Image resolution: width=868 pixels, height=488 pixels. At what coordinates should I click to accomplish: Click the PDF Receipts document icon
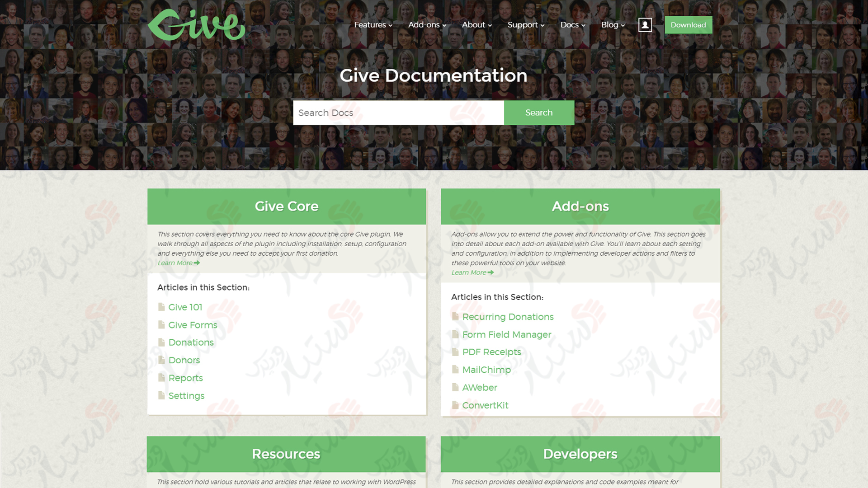pyautogui.click(x=454, y=352)
